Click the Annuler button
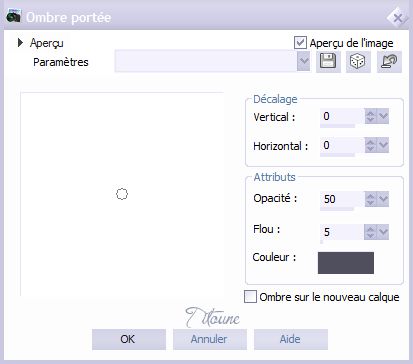Viewport: 413px width, 364px height. pos(210,339)
